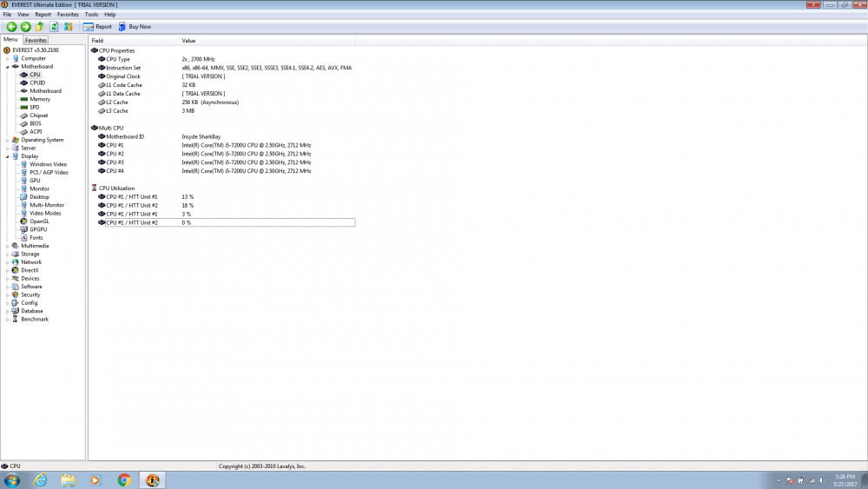
Task: Click the Refresh toolbar icon
Action: (x=54, y=27)
